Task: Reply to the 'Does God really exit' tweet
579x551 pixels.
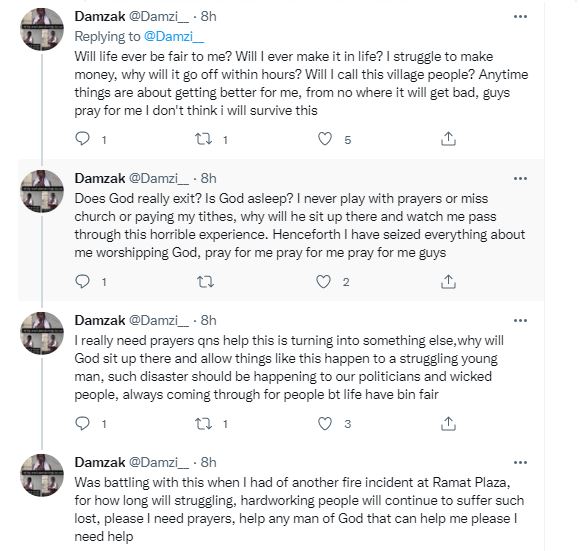Action: (x=82, y=281)
